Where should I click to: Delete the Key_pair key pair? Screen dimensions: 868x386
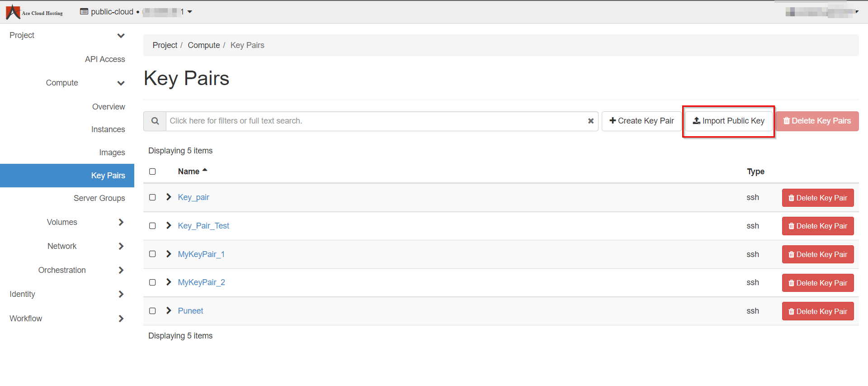pyautogui.click(x=817, y=198)
